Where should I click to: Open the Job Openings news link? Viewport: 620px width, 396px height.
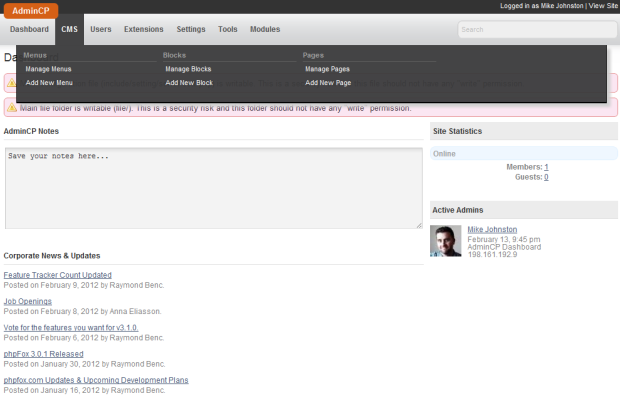[x=28, y=301]
